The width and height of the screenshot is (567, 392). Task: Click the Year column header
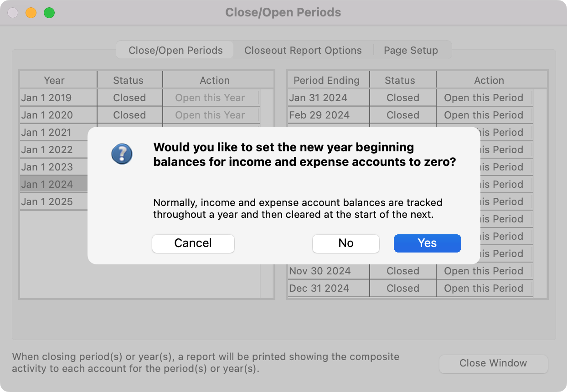click(x=54, y=81)
